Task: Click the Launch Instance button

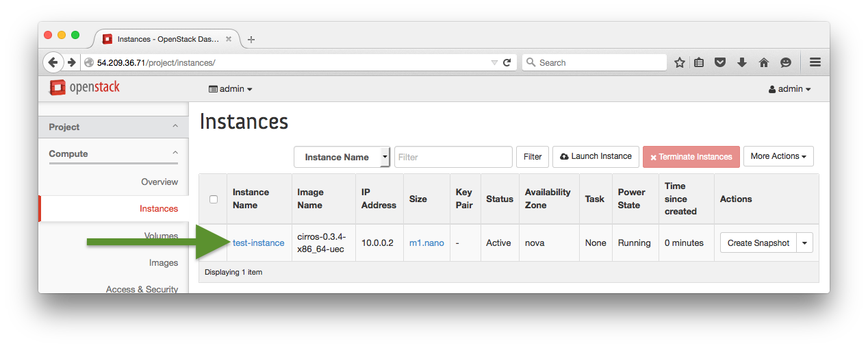Action: tap(596, 157)
